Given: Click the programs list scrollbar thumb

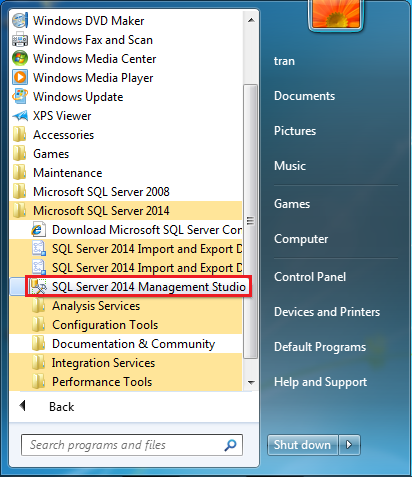Looking at the screenshot, I should tap(250, 221).
